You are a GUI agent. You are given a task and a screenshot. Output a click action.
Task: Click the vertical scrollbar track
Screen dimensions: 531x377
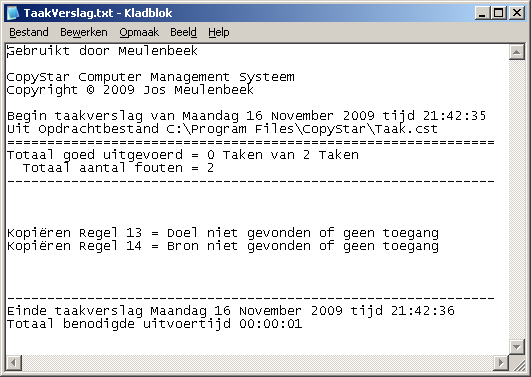[517, 199]
